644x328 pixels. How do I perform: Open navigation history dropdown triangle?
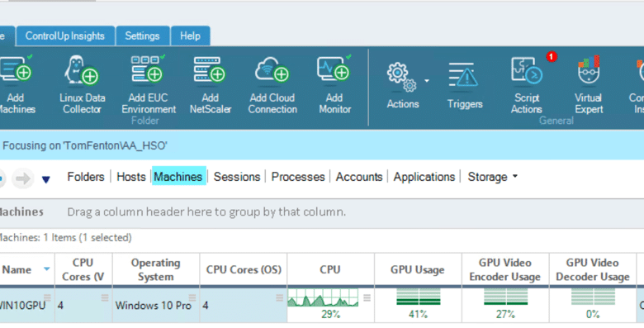[x=46, y=179]
